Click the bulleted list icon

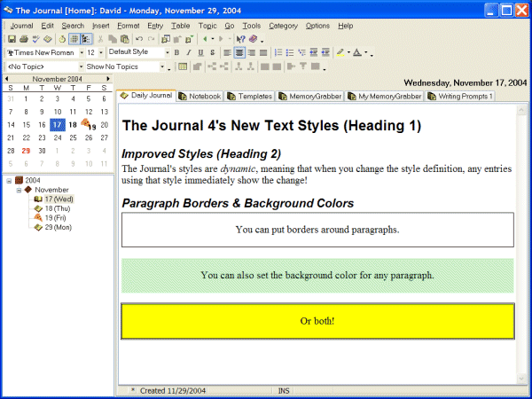click(290, 53)
